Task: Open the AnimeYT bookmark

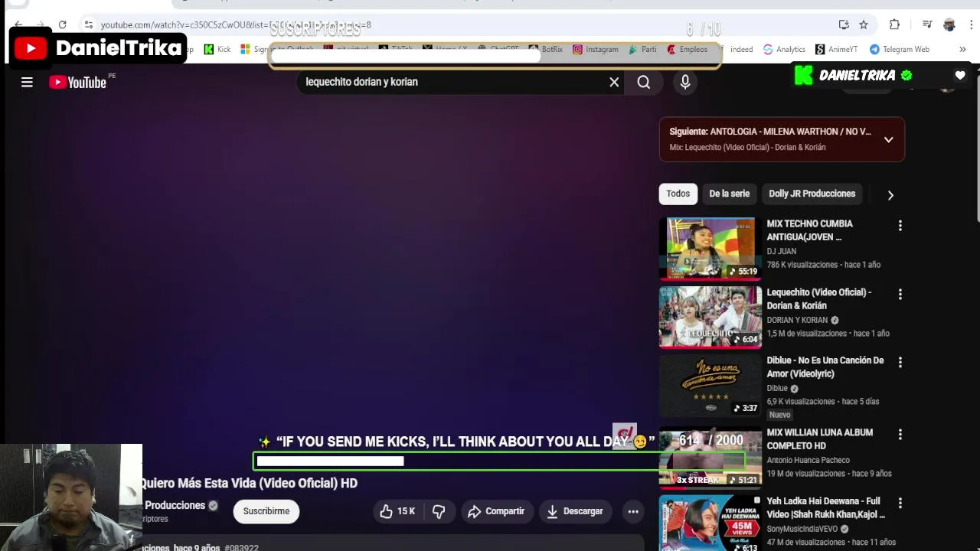Action: click(x=836, y=49)
